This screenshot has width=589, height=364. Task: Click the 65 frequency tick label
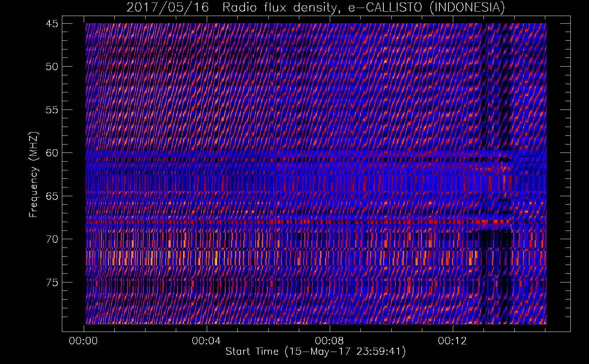(52, 196)
